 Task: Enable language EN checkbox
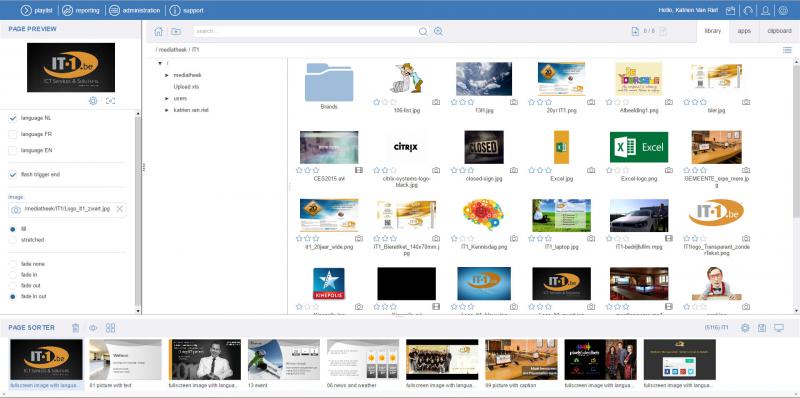[13, 151]
